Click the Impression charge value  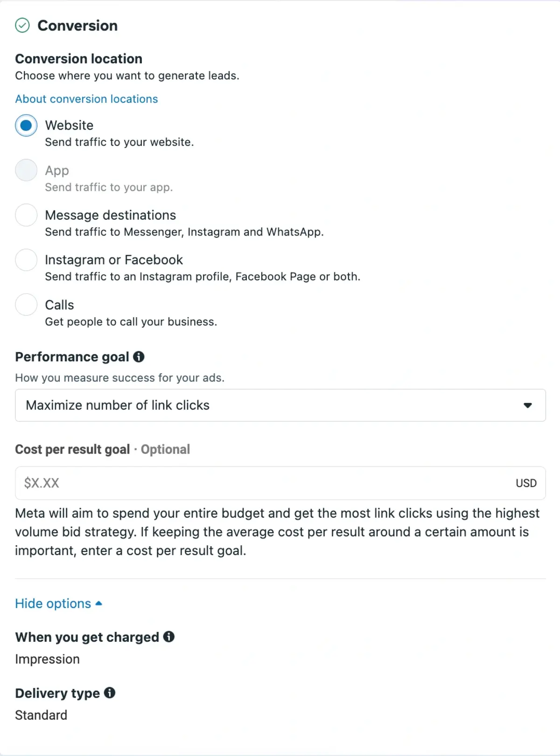coord(47,659)
